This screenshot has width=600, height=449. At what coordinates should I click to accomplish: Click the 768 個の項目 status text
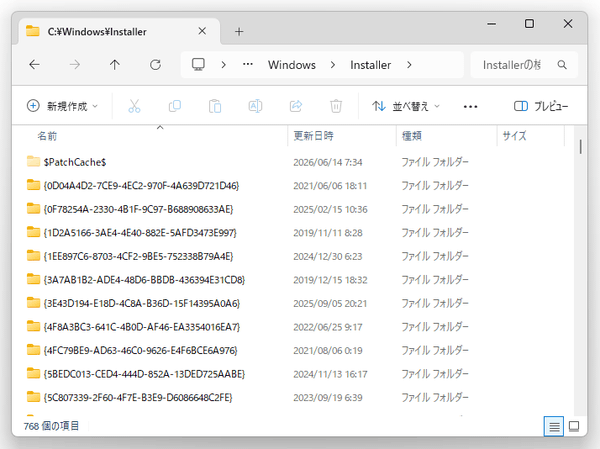[x=51, y=426]
